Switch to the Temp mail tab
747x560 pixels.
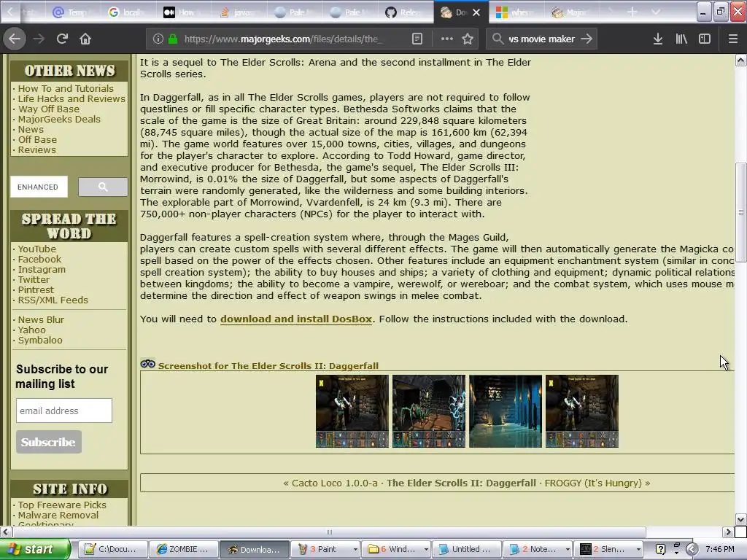click(x=74, y=12)
